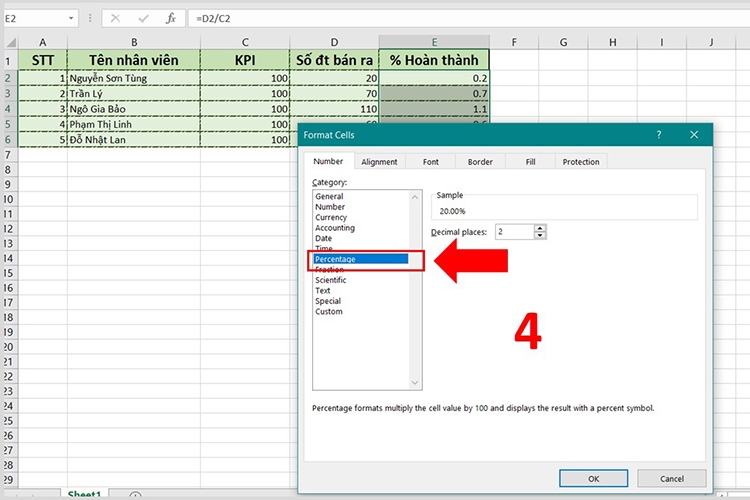Select column H header
The image size is (750, 500).
click(613, 42)
